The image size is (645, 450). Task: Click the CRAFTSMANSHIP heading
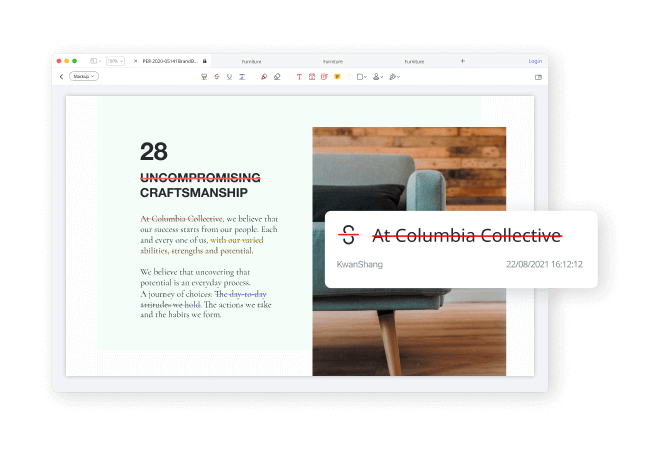point(194,193)
